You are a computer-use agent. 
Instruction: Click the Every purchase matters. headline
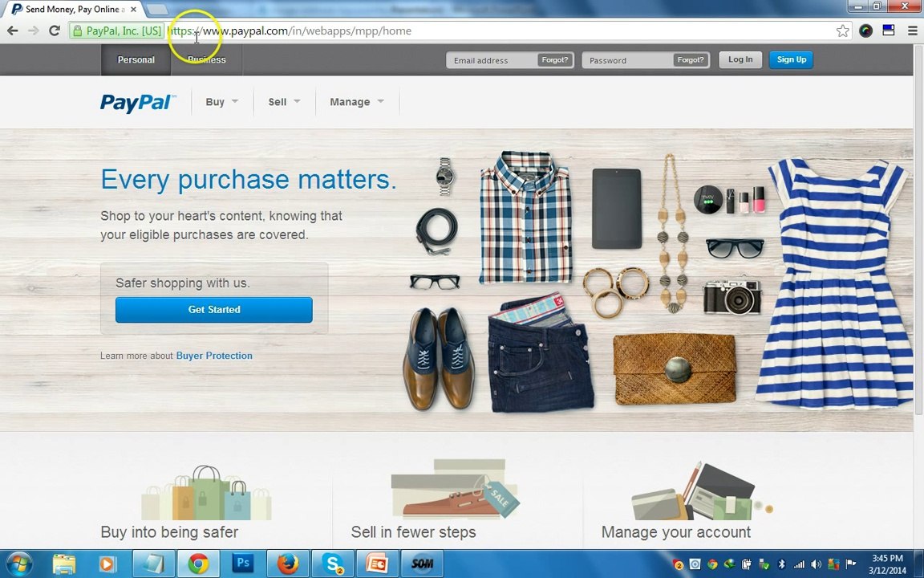(249, 179)
